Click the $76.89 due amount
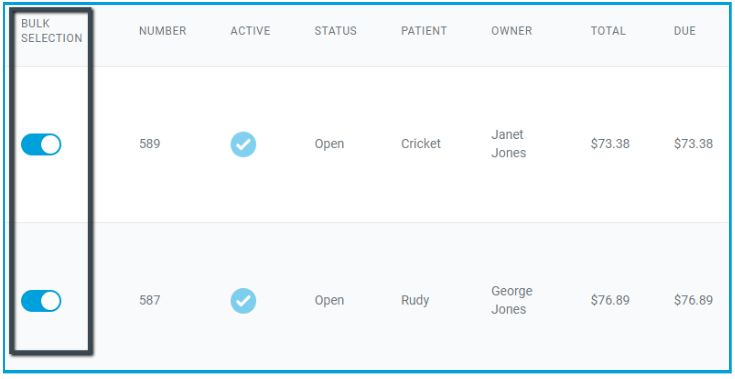Viewport: 735px width, 379px height. (x=693, y=300)
